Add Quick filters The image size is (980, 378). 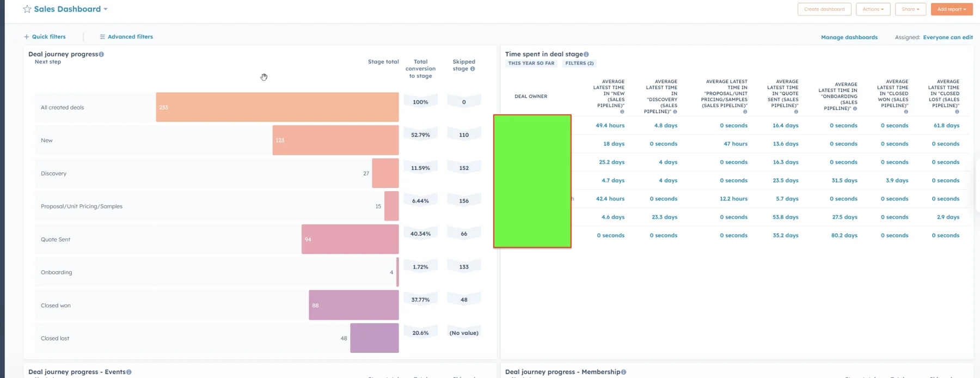click(45, 36)
